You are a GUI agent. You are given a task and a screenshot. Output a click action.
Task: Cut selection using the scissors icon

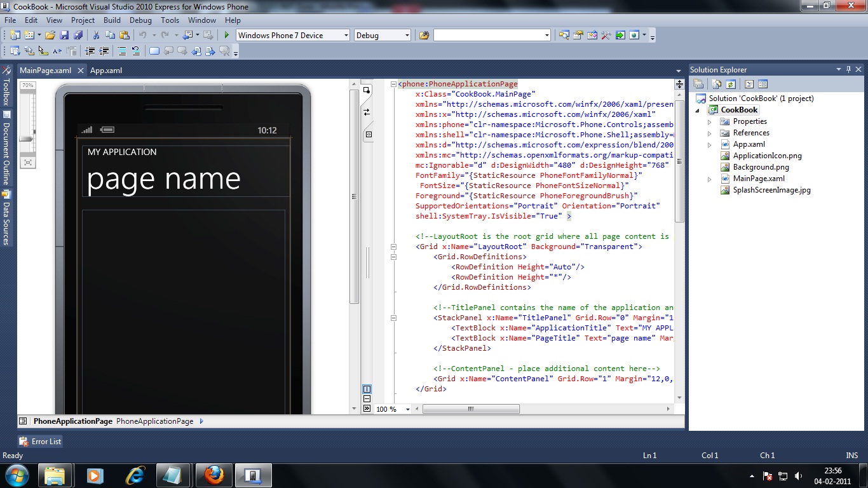pyautogui.click(x=96, y=35)
